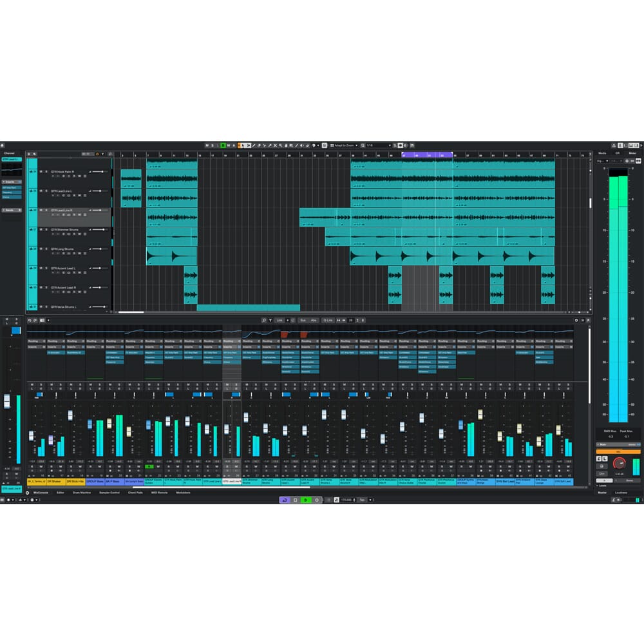Select the Glue tool in the toolbar
The height and width of the screenshot is (644, 644).
pos(270,145)
